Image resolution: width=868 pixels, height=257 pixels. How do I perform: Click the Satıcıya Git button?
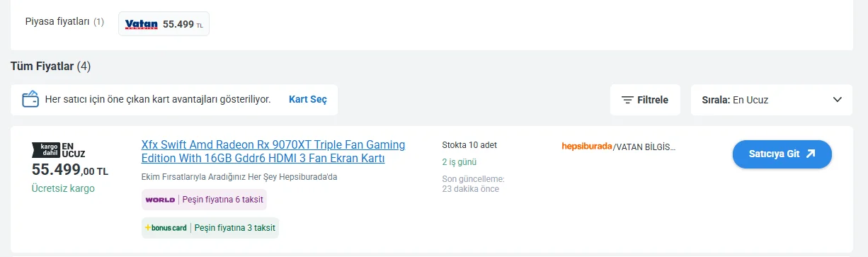pos(782,154)
